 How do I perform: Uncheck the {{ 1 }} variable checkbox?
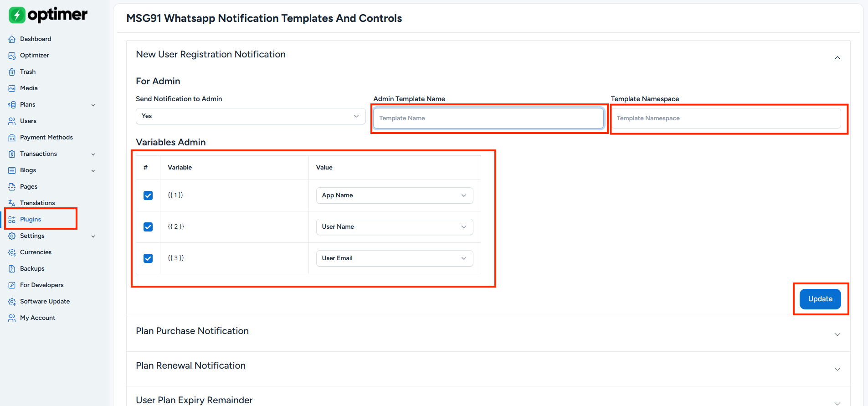coord(148,195)
